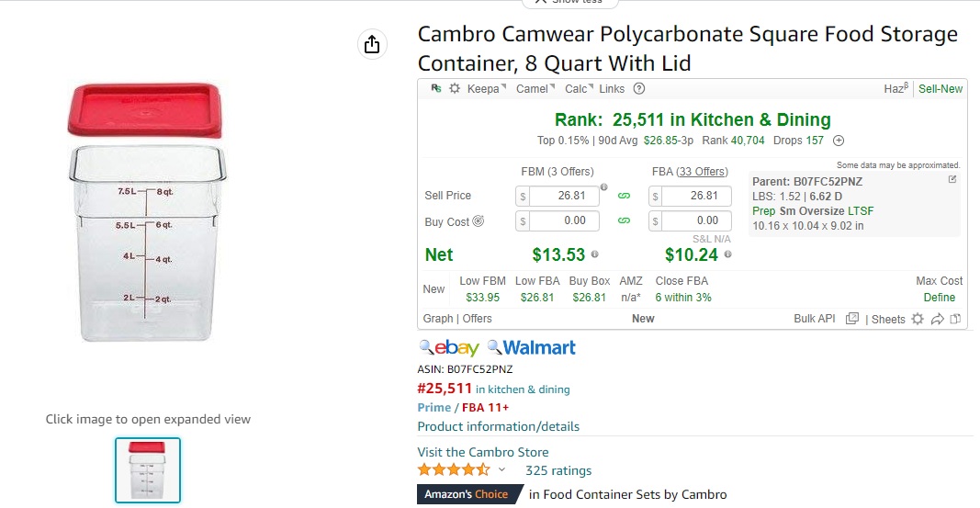Open the Camel dropdown menu
Viewport: 980px width, 508px height.
pyautogui.click(x=535, y=89)
